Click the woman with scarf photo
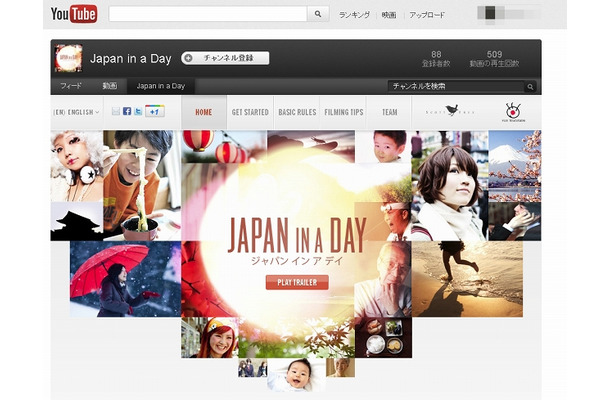The image size is (610, 400). [x=449, y=185]
